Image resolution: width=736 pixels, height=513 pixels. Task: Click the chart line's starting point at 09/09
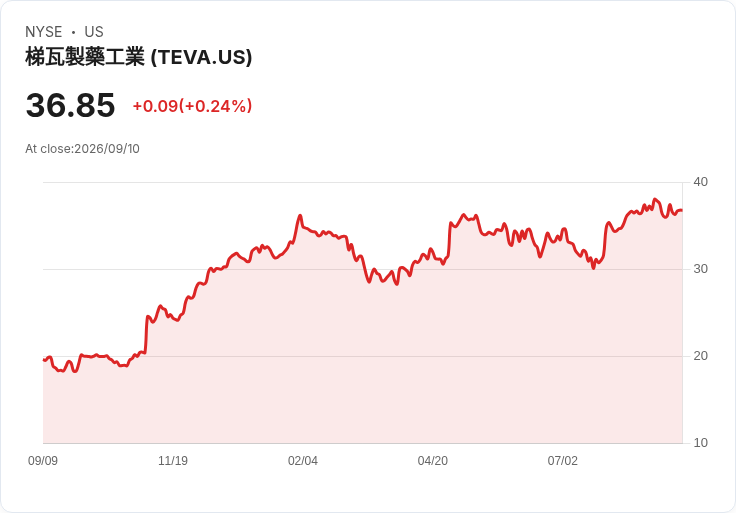coord(44,360)
